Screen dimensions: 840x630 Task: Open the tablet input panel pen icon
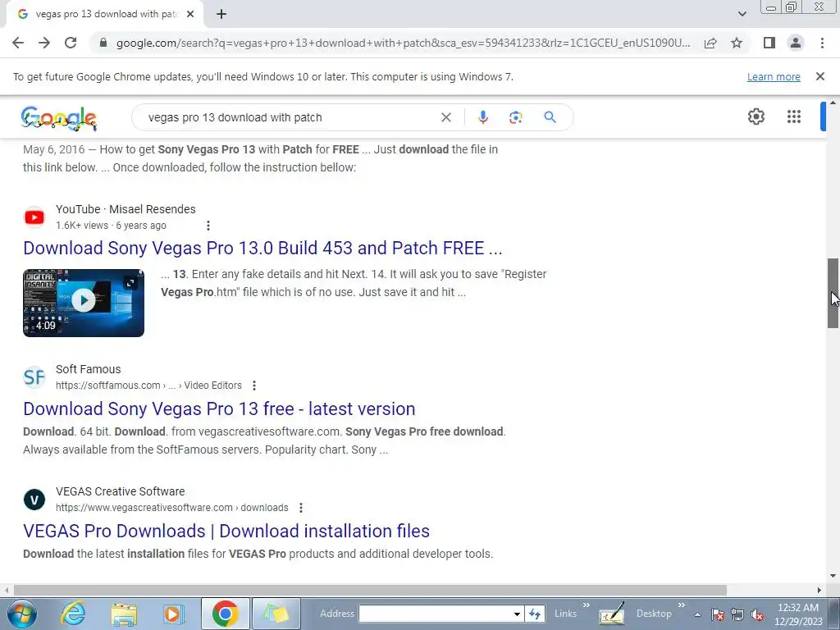coord(612,614)
